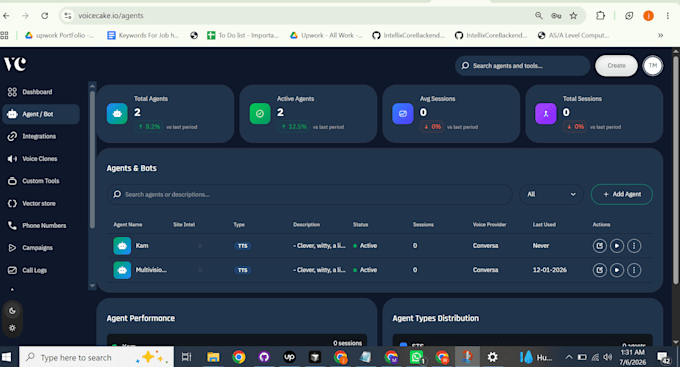Screen dimensions: 680x367
Task: Open the edit icon for Kam agent
Action: click(599, 246)
